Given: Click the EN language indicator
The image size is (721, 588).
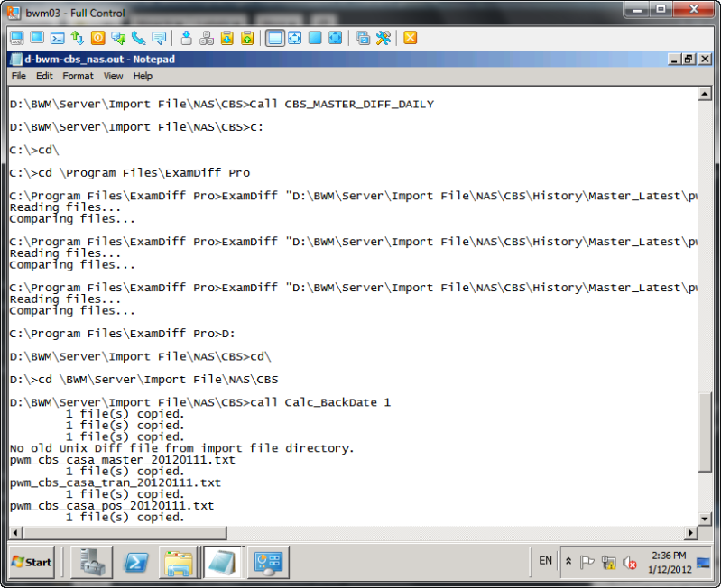Looking at the screenshot, I should pos(545,561).
